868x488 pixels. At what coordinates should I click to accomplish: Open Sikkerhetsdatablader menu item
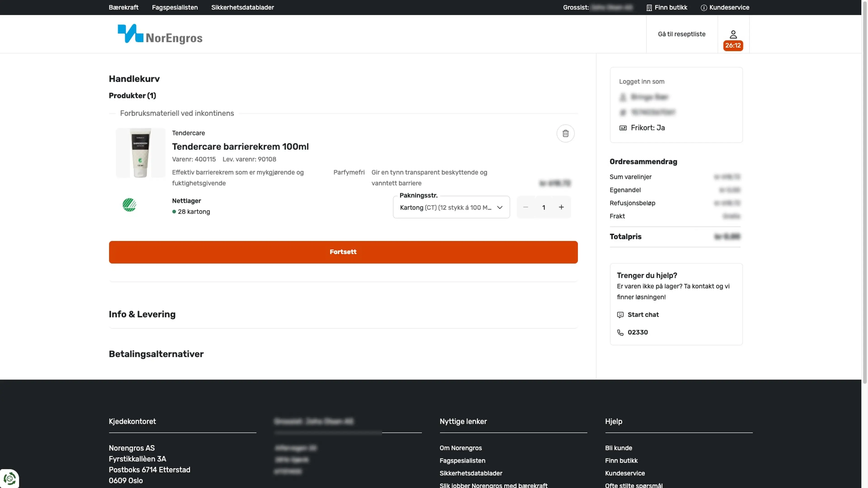tap(242, 7)
